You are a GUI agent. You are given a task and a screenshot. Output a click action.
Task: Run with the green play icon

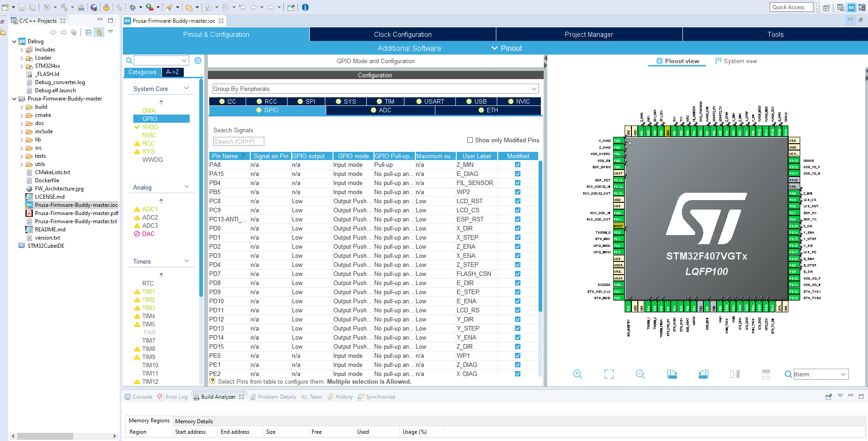(149, 7)
